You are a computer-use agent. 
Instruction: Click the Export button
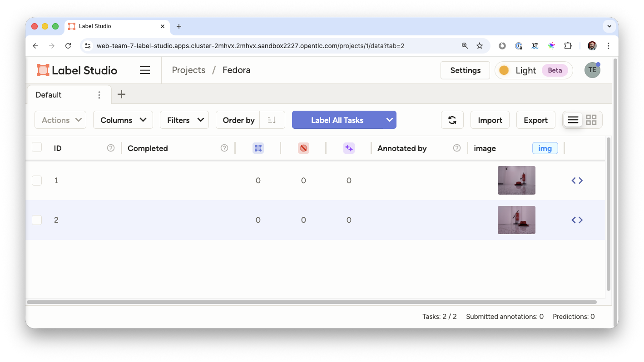(535, 120)
